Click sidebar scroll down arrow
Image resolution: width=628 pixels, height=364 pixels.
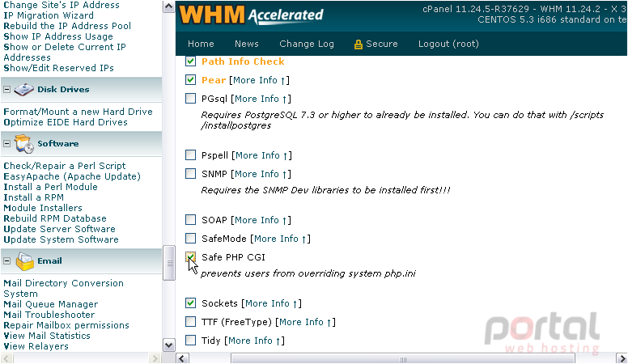tap(169, 345)
